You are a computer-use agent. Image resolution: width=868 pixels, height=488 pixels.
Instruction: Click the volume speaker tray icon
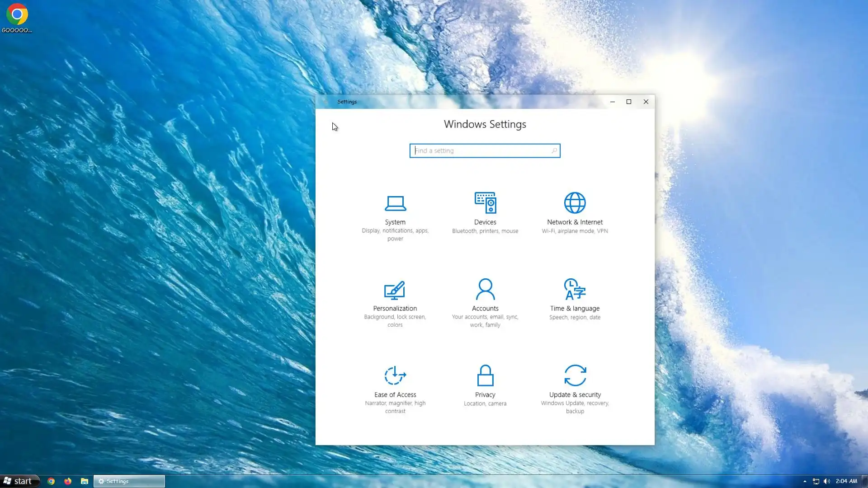[x=827, y=481]
